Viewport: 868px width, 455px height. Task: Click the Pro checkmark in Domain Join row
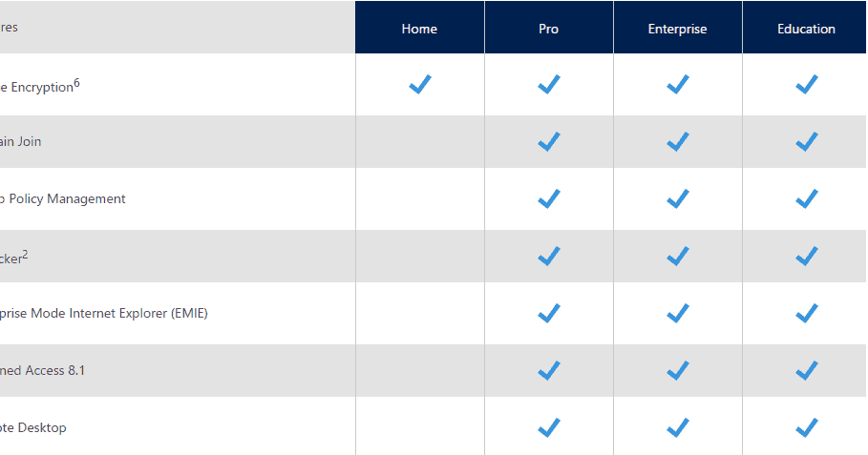point(549,141)
